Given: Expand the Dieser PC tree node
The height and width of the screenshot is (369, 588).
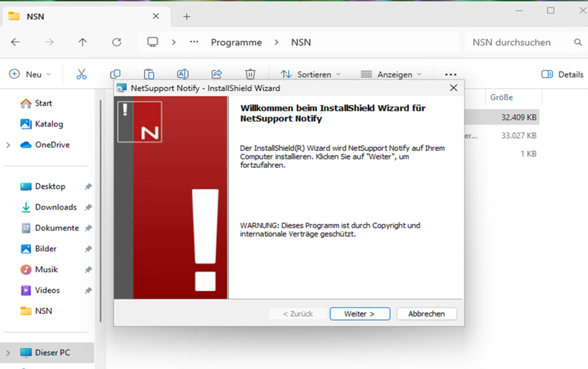Looking at the screenshot, I should pyautogui.click(x=8, y=352).
